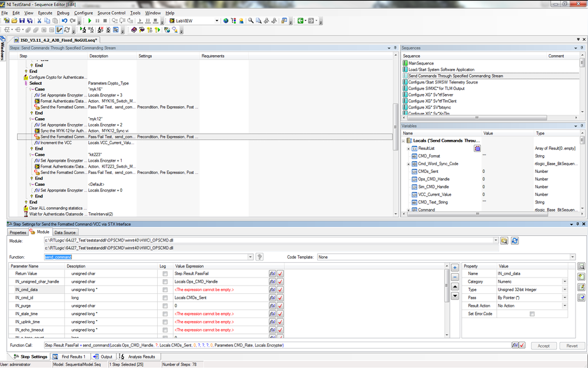The height and width of the screenshot is (368, 588).
Task: Remove the parameter with the minus button
Action: tap(454, 277)
